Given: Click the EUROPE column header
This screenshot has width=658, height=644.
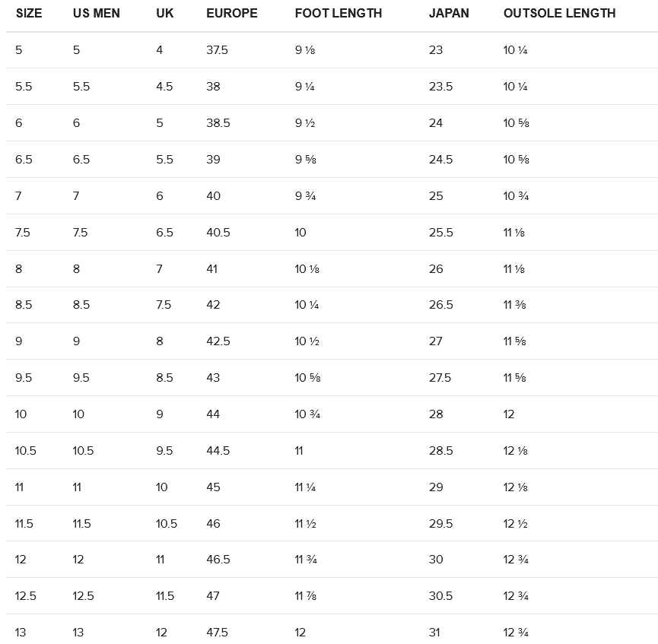Looking at the screenshot, I should (232, 13).
